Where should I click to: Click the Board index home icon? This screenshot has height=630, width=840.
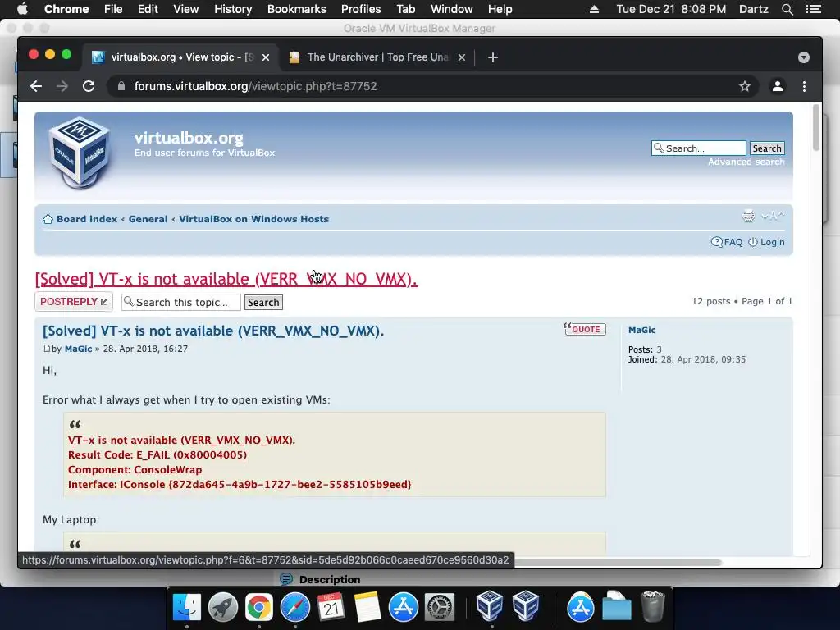(x=48, y=219)
